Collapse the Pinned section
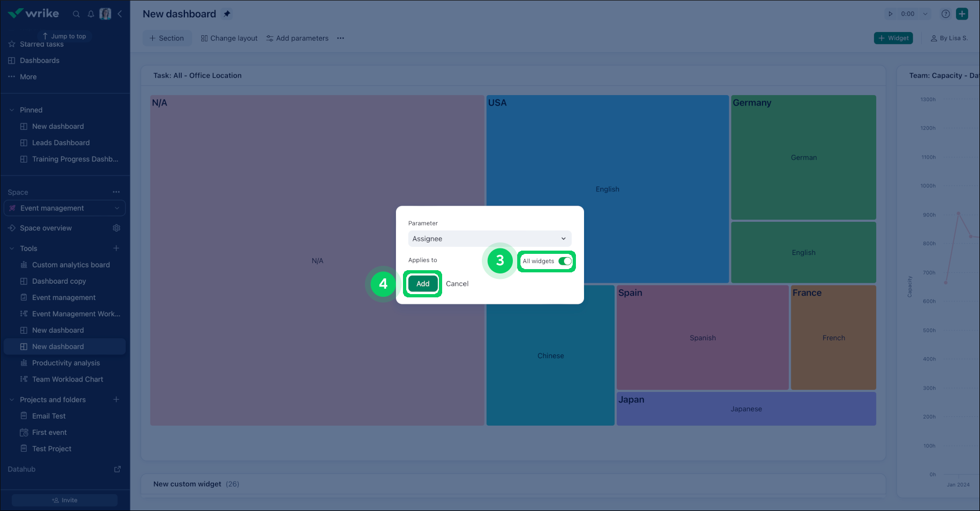The width and height of the screenshot is (980, 511). [12, 110]
